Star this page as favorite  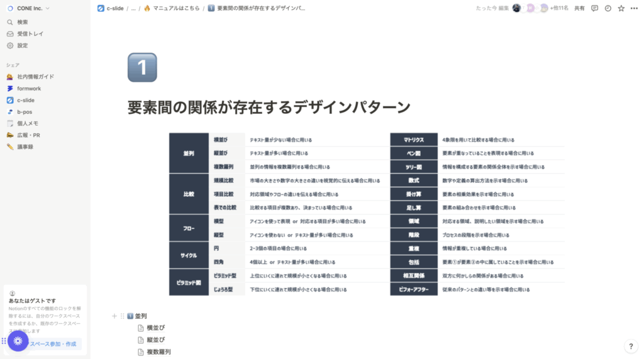pos(621,8)
